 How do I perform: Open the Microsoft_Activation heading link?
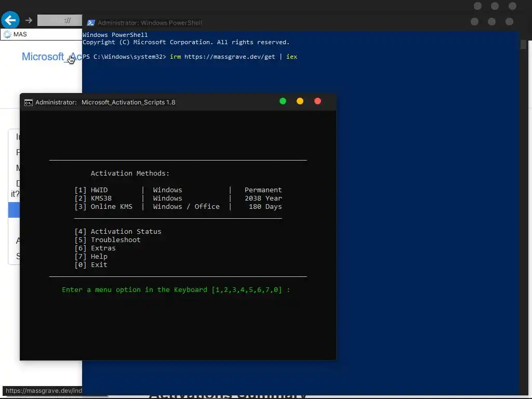click(x=51, y=57)
